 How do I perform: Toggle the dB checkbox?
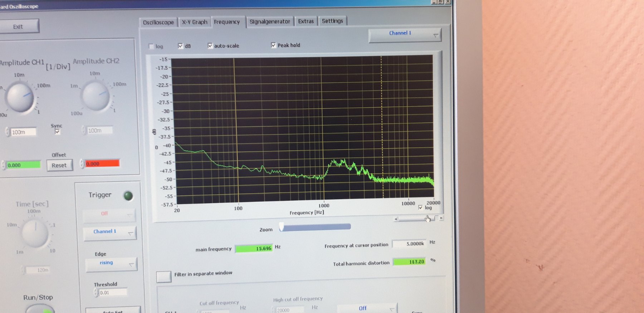[180, 46]
